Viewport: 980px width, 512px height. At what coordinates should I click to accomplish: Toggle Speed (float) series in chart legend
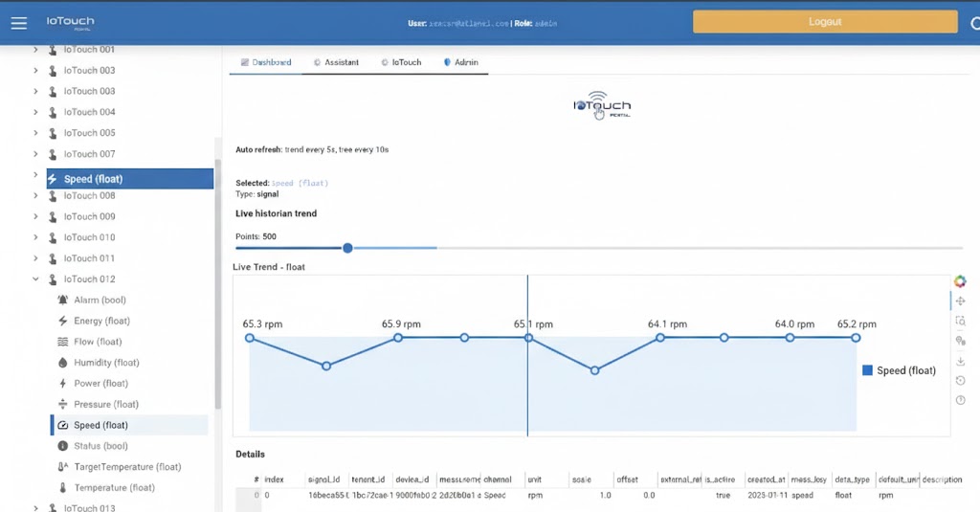point(899,370)
